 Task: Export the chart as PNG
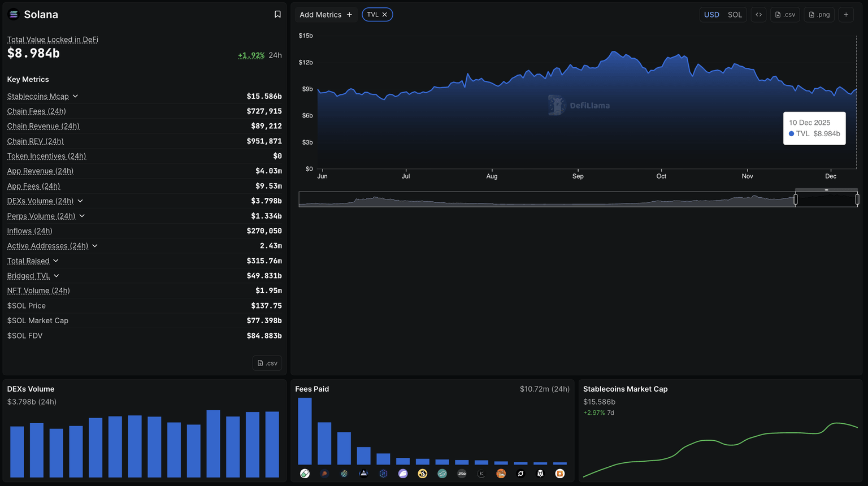819,14
